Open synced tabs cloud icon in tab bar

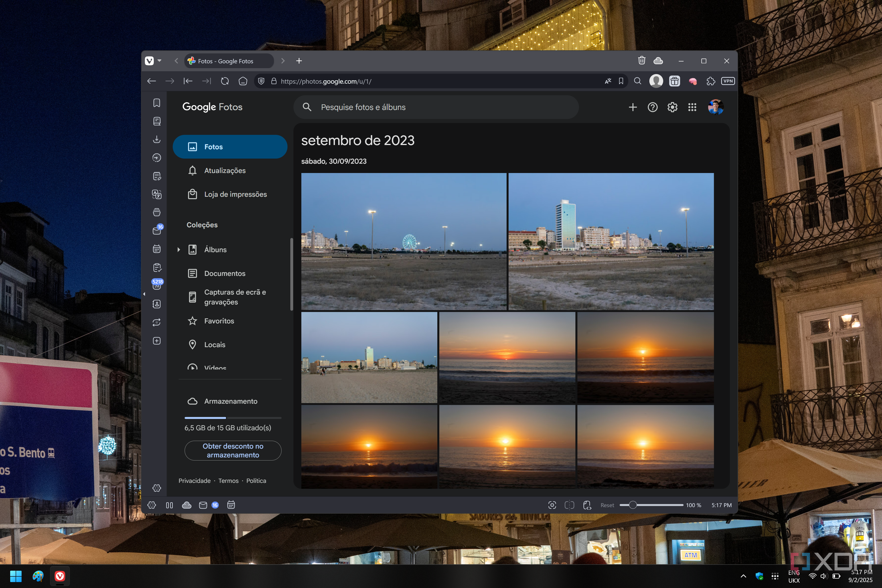(x=658, y=60)
